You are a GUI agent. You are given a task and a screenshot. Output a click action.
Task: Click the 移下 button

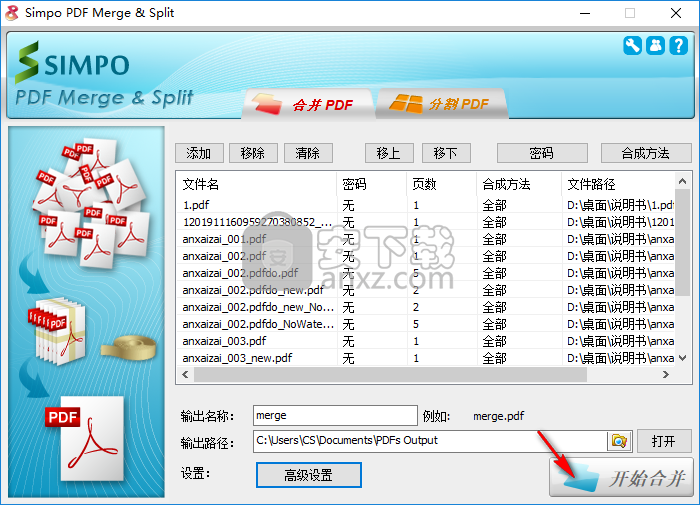click(x=446, y=153)
